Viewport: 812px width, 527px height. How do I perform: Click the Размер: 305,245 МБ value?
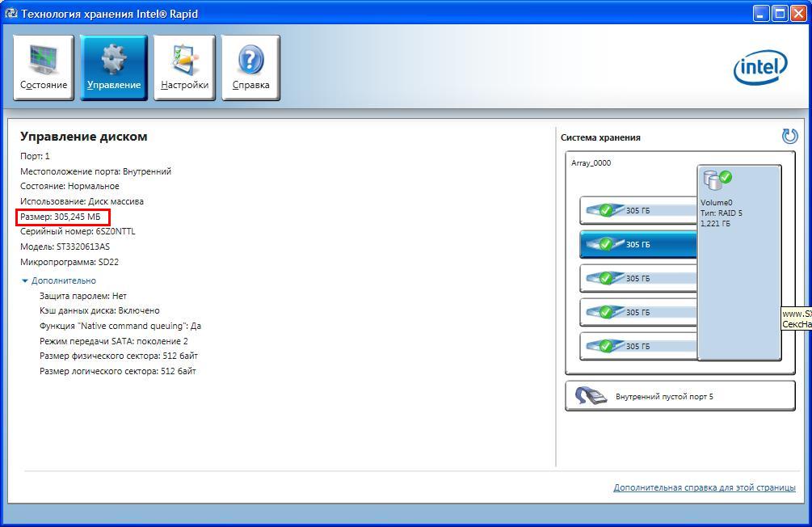[x=60, y=217]
